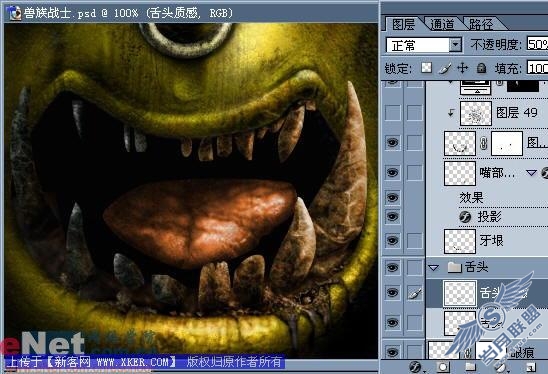Select the 牙垠 layer name

coord(491,240)
